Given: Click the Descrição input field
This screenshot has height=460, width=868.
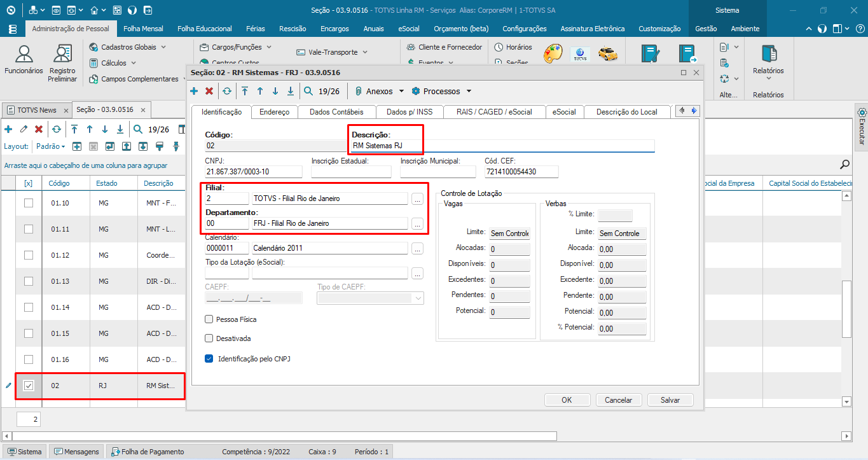Looking at the screenshot, I should [502, 146].
